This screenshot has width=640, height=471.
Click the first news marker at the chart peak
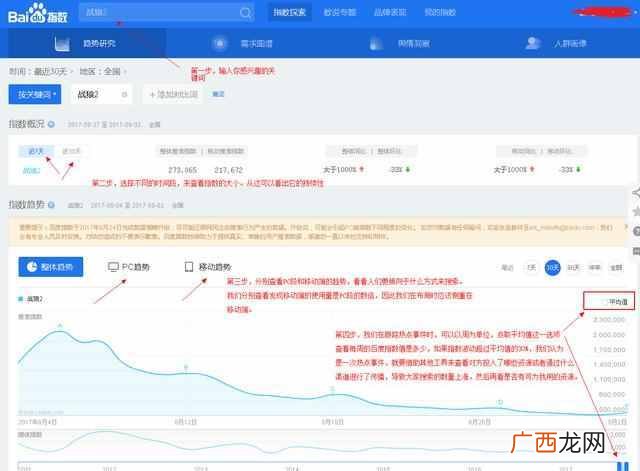[60, 326]
